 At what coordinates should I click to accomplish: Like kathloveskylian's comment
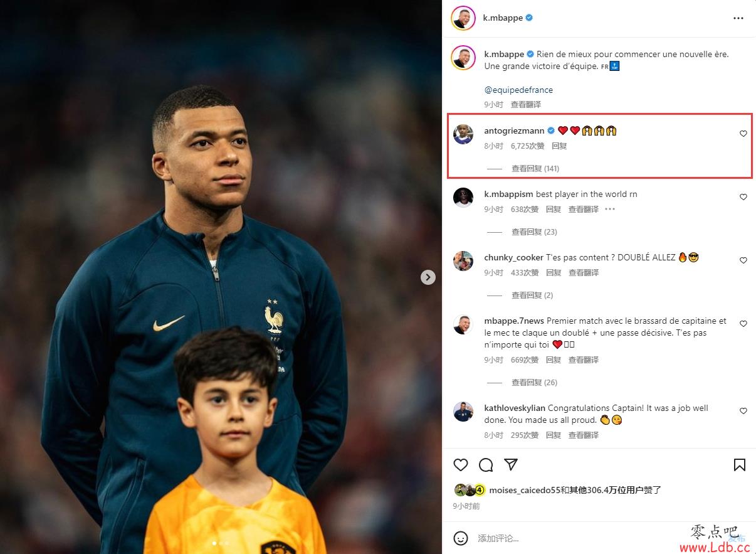[x=743, y=411]
